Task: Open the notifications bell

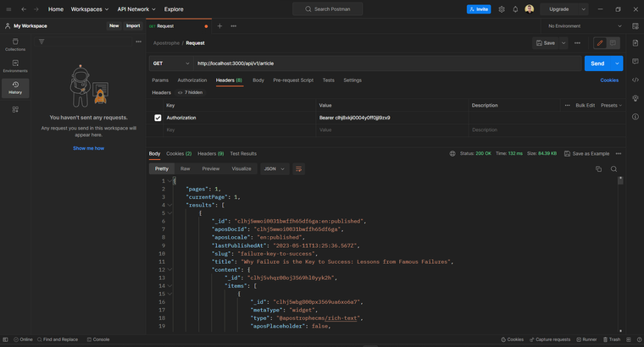Action: click(x=515, y=9)
